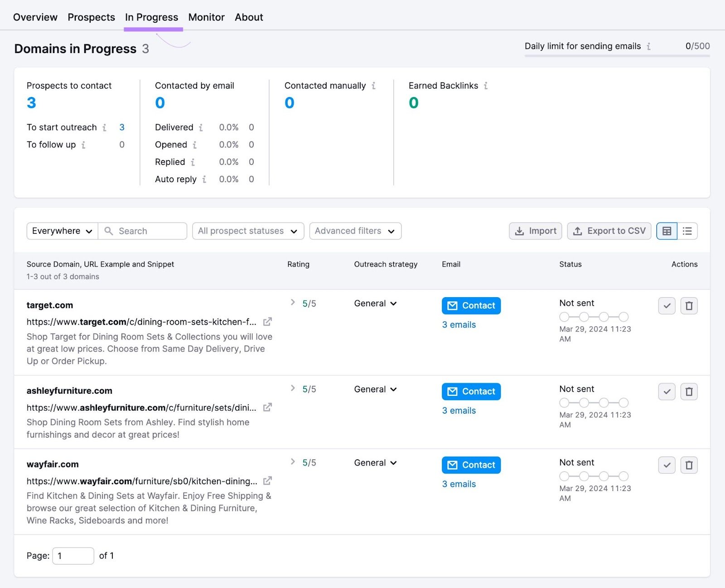Image resolution: width=725 pixels, height=588 pixels.
Task: Switch to the Monitor tab
Action: [206, 17]
